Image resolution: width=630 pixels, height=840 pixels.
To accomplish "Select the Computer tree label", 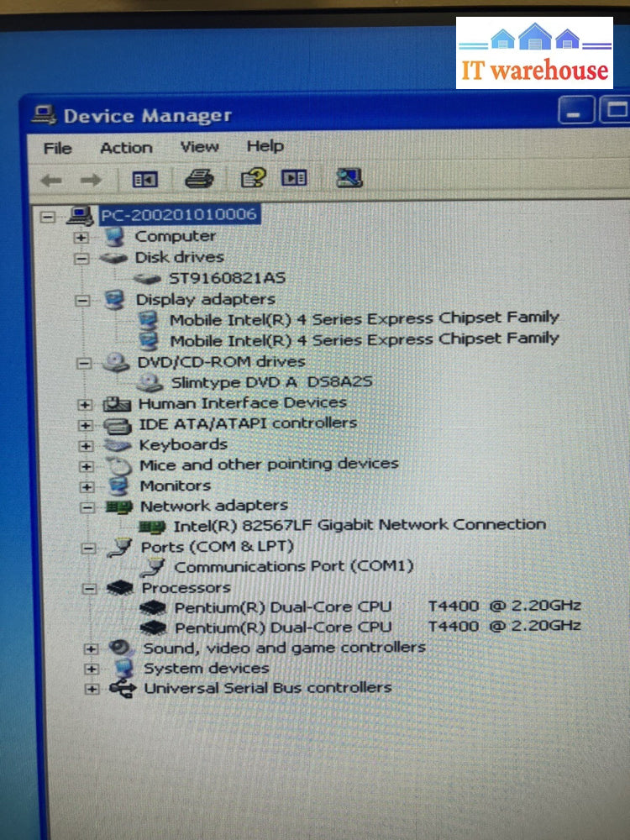I will (x=176, y=236).
